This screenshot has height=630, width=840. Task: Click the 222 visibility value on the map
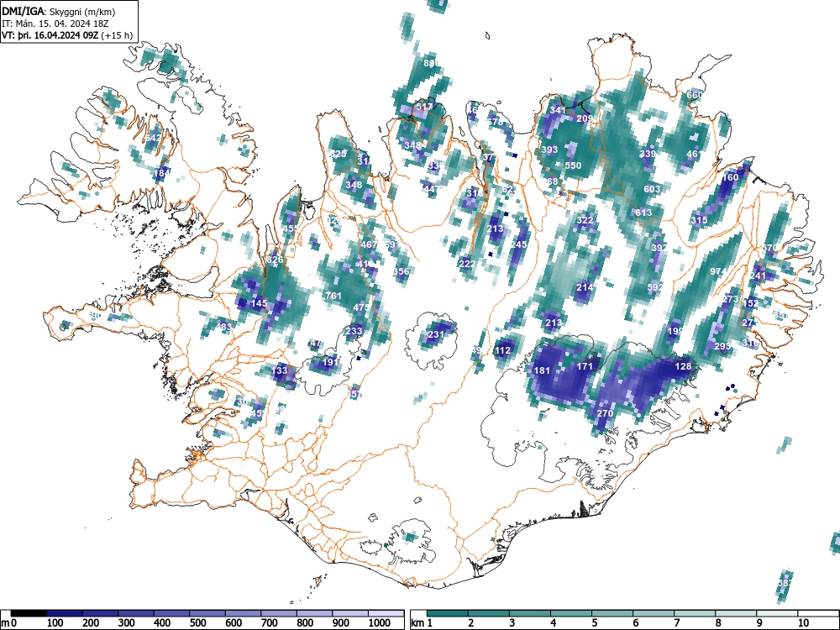point(467,264)
